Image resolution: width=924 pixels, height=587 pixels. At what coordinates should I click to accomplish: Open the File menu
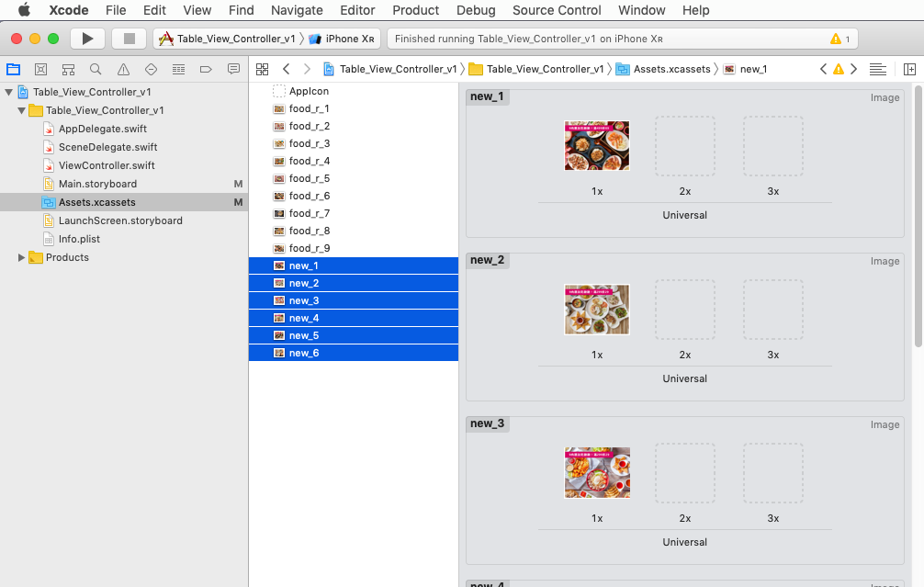tap(116, 10)
